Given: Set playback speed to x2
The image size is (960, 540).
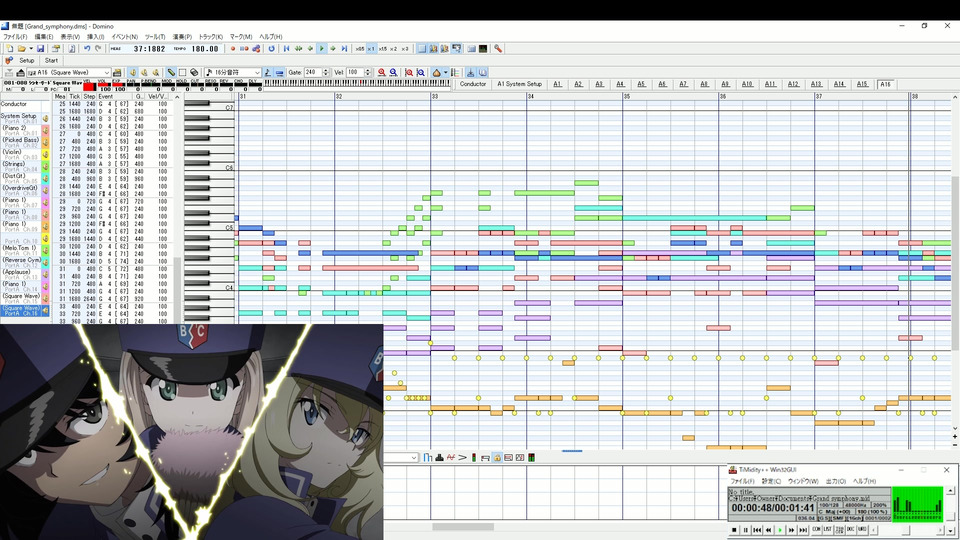Looking at the screenshot, I should [x=394, y=48].
